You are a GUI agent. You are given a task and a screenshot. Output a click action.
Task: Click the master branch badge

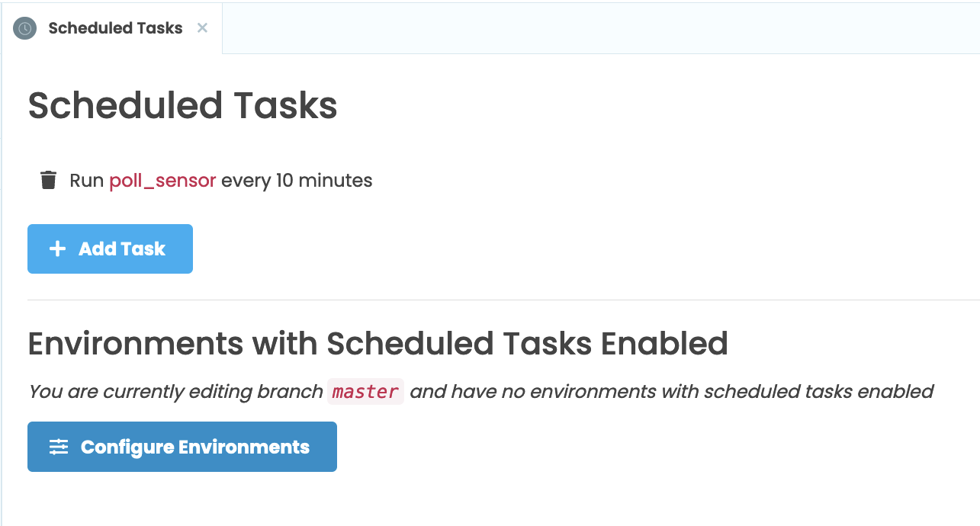coord(365,391)
